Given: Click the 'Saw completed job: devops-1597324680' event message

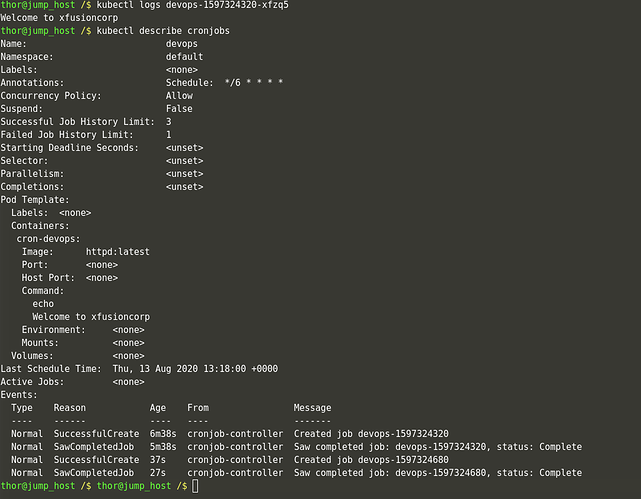Looking at the screenshot, I should pos(437,473).
